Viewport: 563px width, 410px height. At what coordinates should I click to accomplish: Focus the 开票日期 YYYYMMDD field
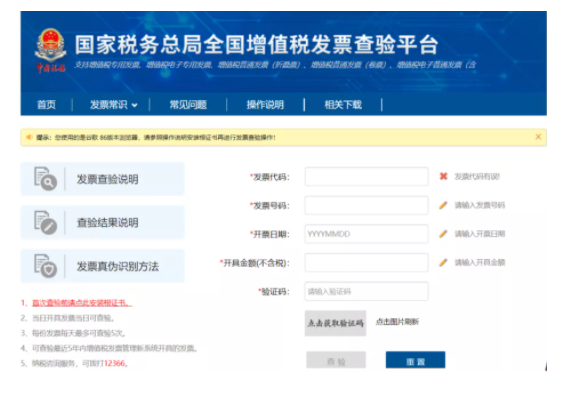(x=366, y=234)
